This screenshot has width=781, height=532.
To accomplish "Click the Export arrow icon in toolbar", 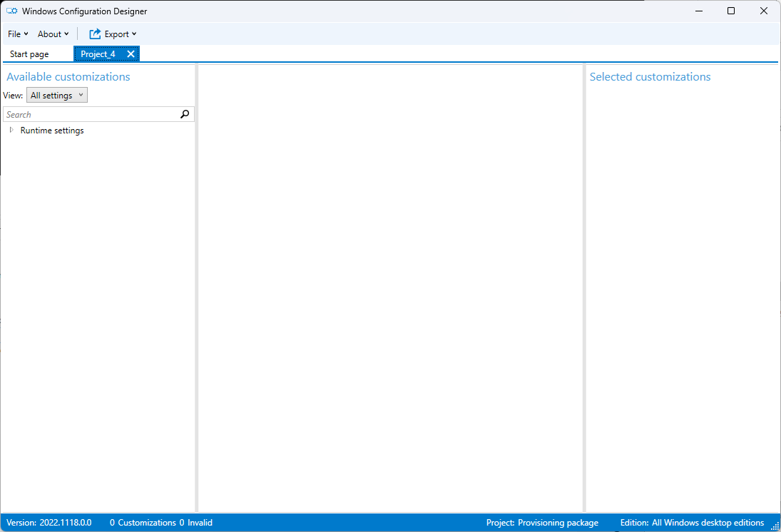I will (x=95, y=34).
